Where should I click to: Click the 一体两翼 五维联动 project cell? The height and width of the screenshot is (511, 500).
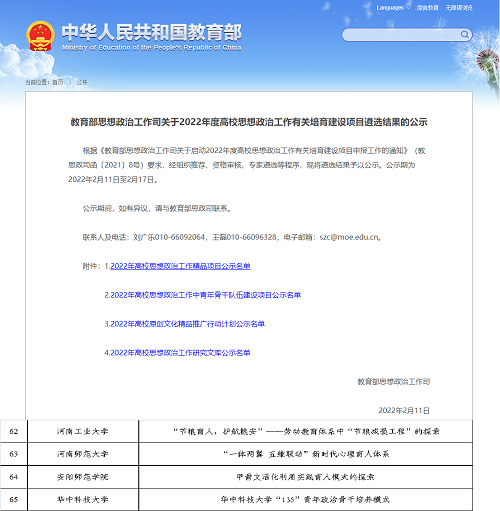306,454
